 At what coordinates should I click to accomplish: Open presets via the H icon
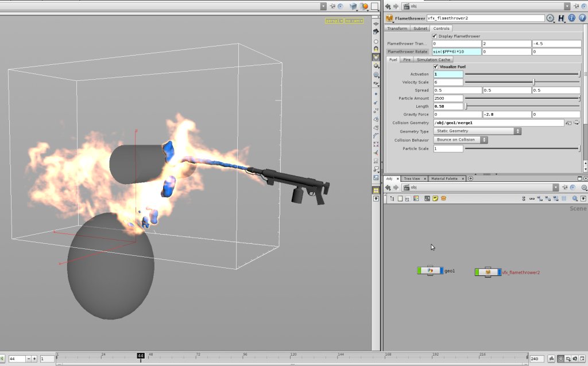(561, 18)
